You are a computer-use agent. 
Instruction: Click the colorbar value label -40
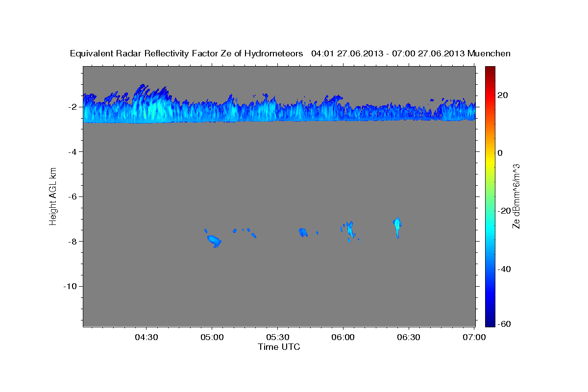pyautogui.click(x=503, y=269)
